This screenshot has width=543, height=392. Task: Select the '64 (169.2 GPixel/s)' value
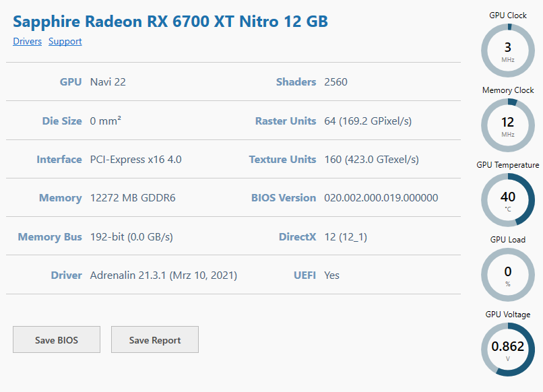pos(368,121)
